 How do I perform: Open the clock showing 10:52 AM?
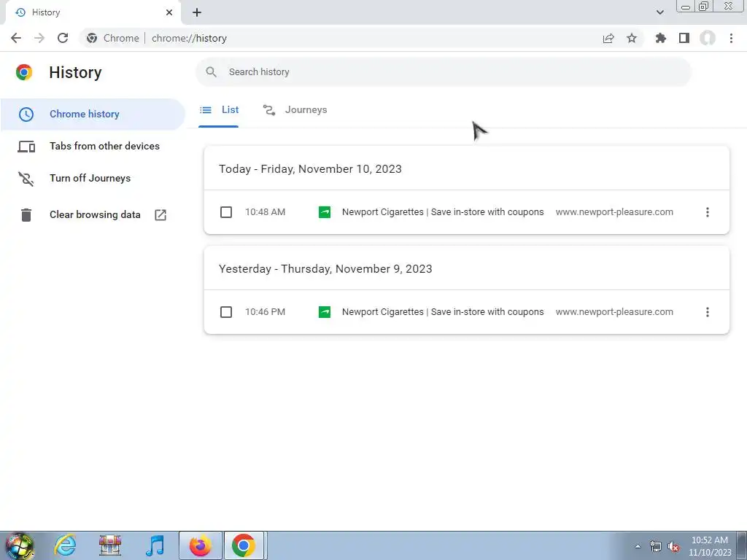710,546
